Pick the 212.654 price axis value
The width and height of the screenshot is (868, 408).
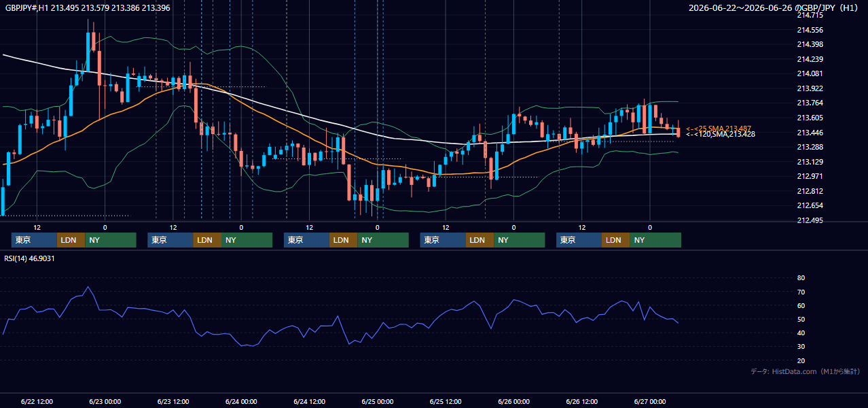(x=810, y=205)
